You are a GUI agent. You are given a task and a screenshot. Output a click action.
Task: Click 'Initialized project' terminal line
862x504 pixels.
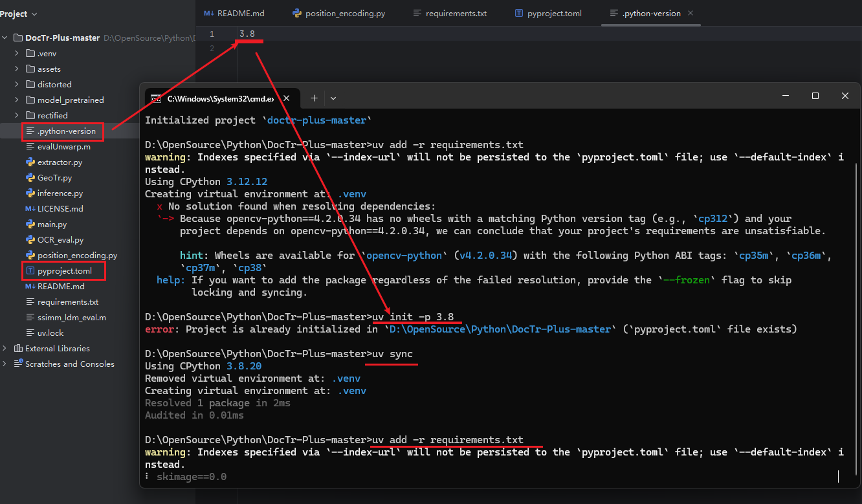click(259, 120)
